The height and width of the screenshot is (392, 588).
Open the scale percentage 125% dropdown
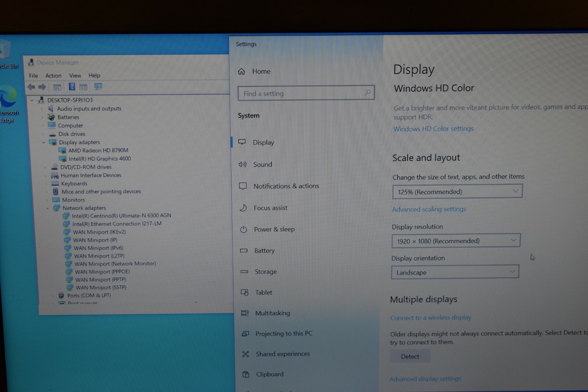coord(458,191)
